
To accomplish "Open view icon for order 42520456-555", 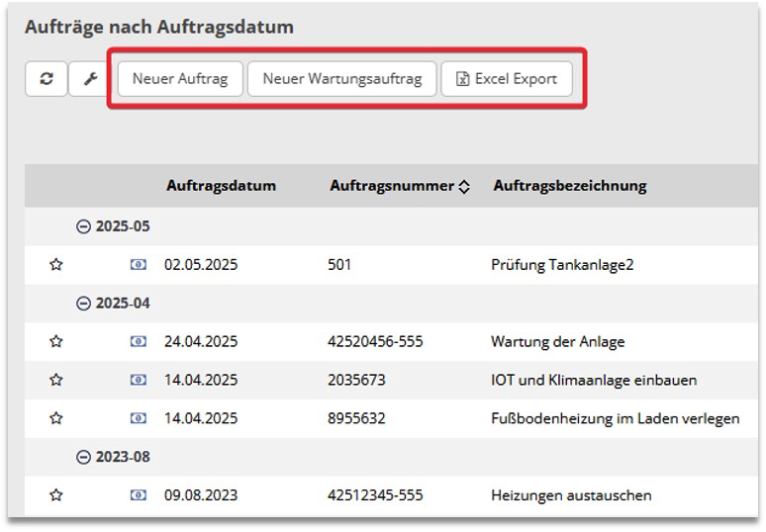I will (139, 341).
